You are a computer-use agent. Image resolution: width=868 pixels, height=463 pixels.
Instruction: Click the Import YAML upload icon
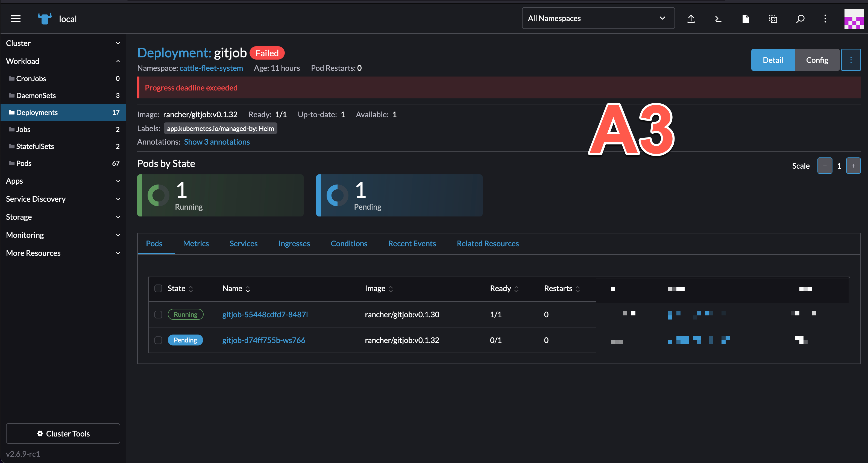coord(691,19)
